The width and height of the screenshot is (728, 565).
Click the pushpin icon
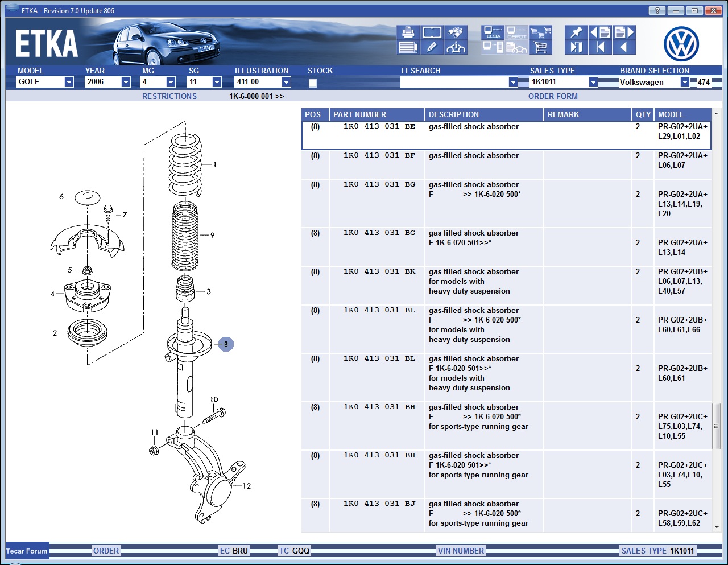click(576, 32)
